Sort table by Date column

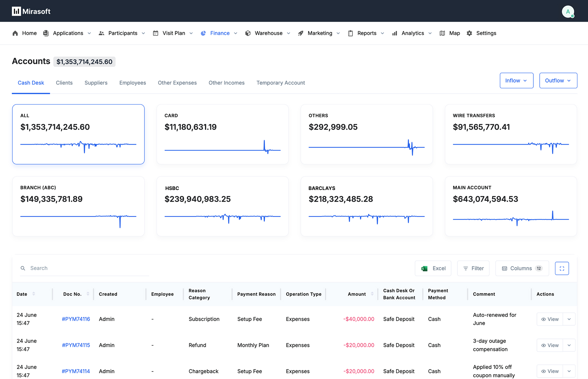pos(34,294)
